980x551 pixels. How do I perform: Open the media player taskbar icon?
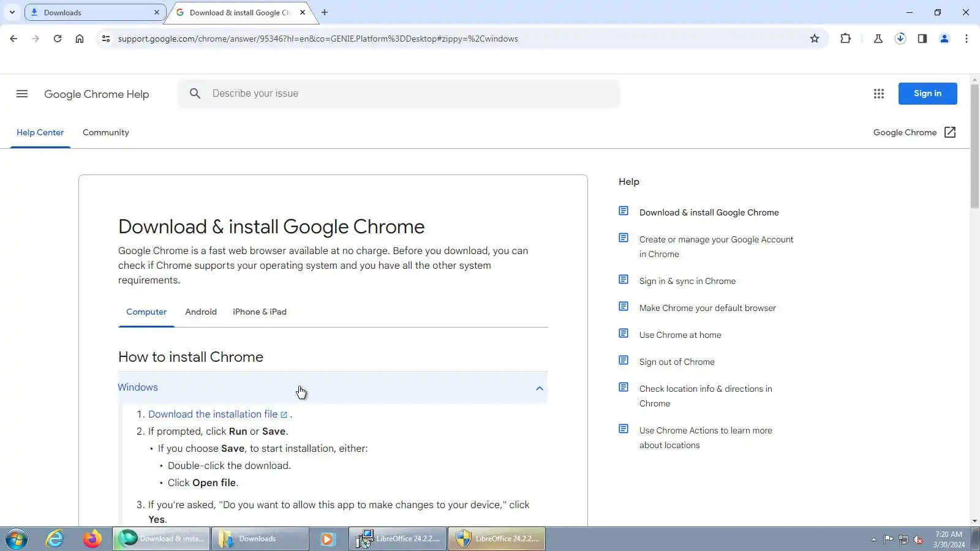(328, 539)
